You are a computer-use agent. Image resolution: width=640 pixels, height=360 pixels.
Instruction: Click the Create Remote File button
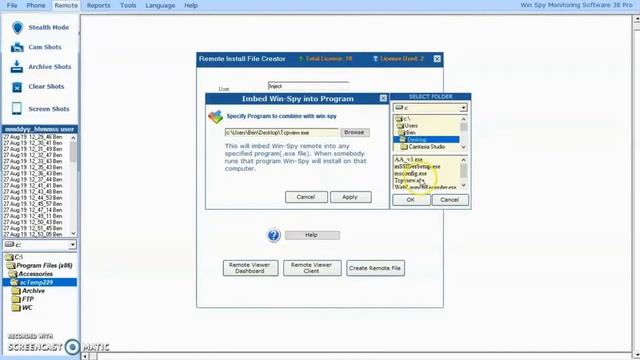376,268
